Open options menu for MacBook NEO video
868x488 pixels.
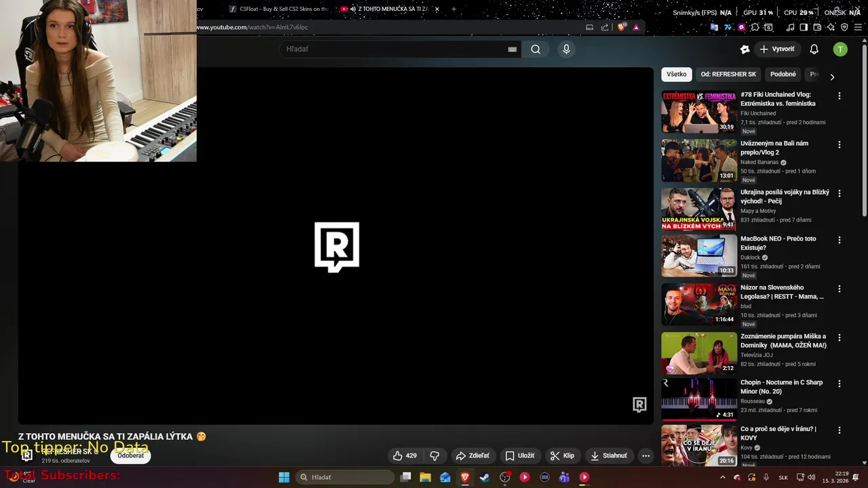pyautogui.click(x=840, y=240)
